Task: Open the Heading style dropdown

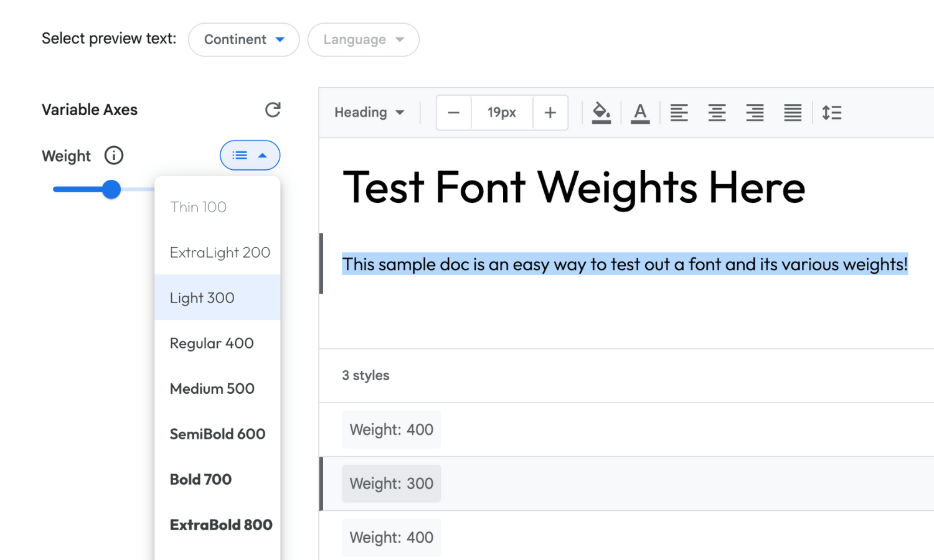Action: (x=369, y=113)
